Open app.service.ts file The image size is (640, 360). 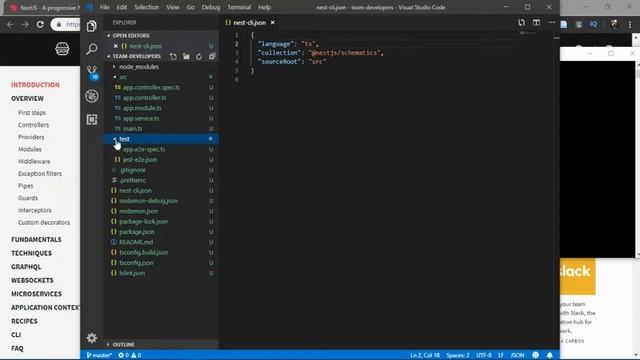pos(141,118)
